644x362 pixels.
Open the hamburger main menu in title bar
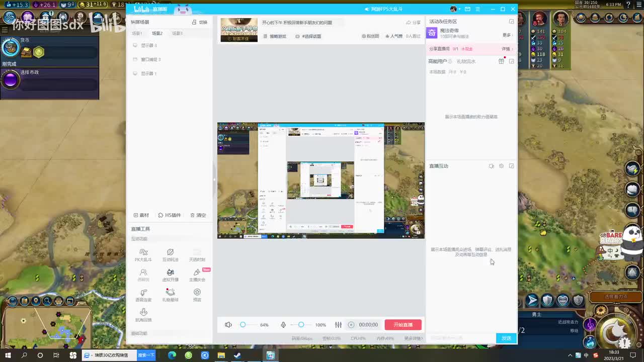point(477,9)
